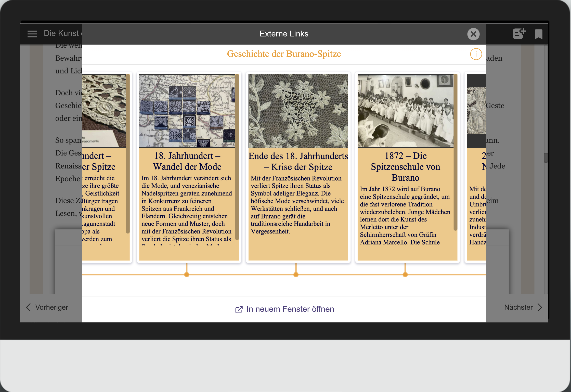Click the add note icon
This screenshot has height=392, width=571.
click(x=519, y=34)
